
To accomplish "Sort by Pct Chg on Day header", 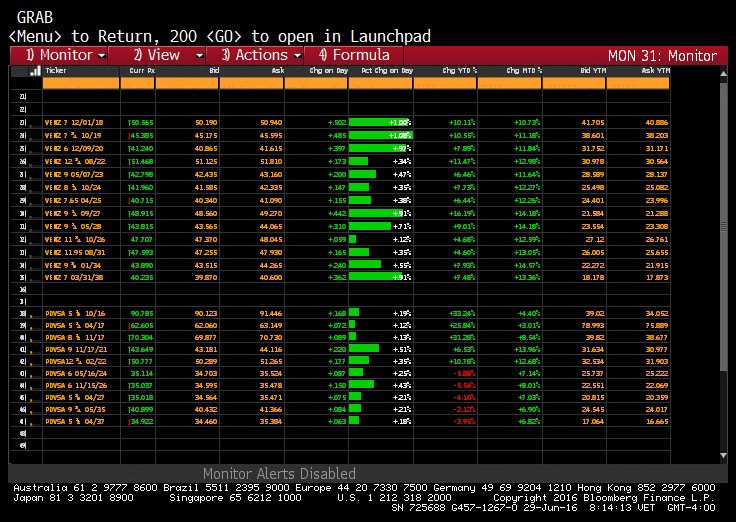I will (387, 71).
